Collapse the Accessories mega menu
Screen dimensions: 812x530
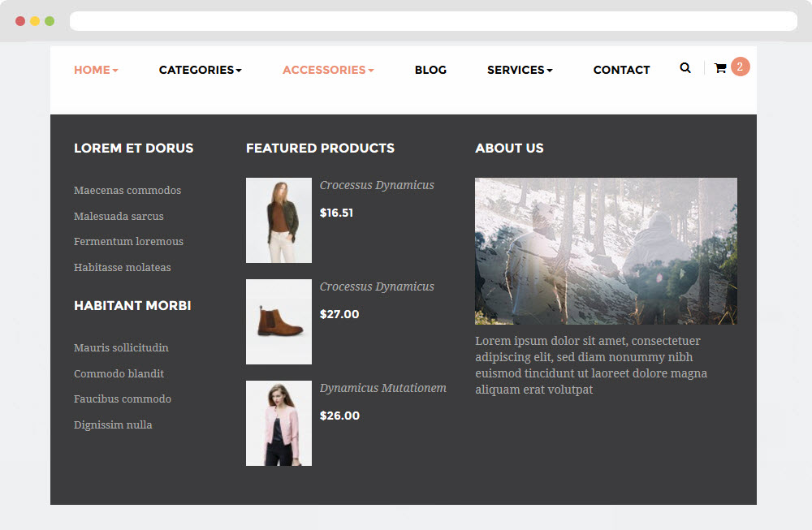pyautogui.click(x=328, y=70)
